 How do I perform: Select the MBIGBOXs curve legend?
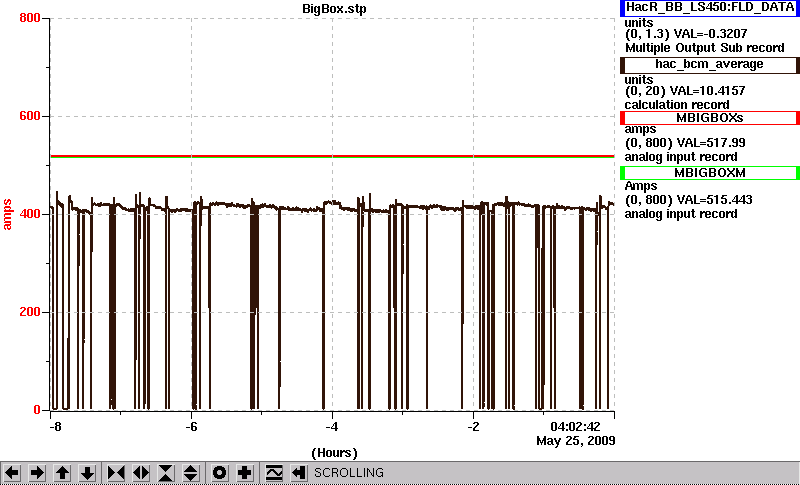[710, 118]
